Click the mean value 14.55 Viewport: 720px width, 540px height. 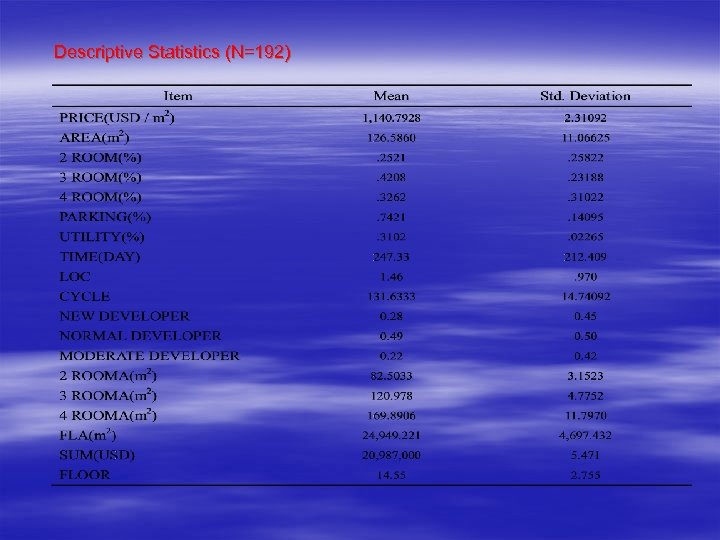(391, 475)
